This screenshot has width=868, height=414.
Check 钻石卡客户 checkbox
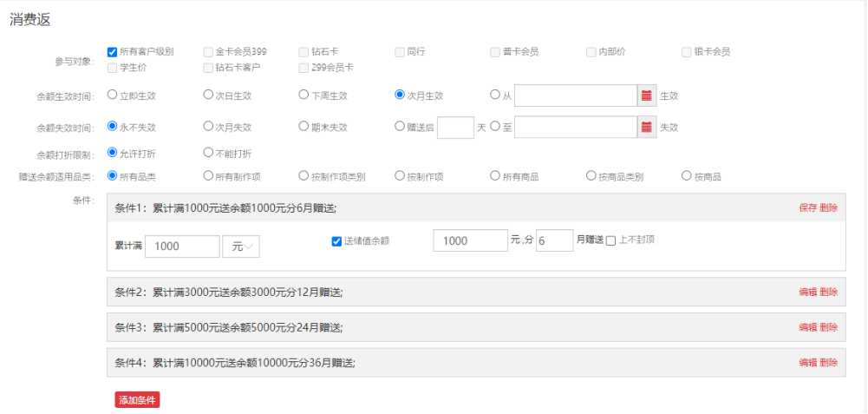(x=208, y=69)
